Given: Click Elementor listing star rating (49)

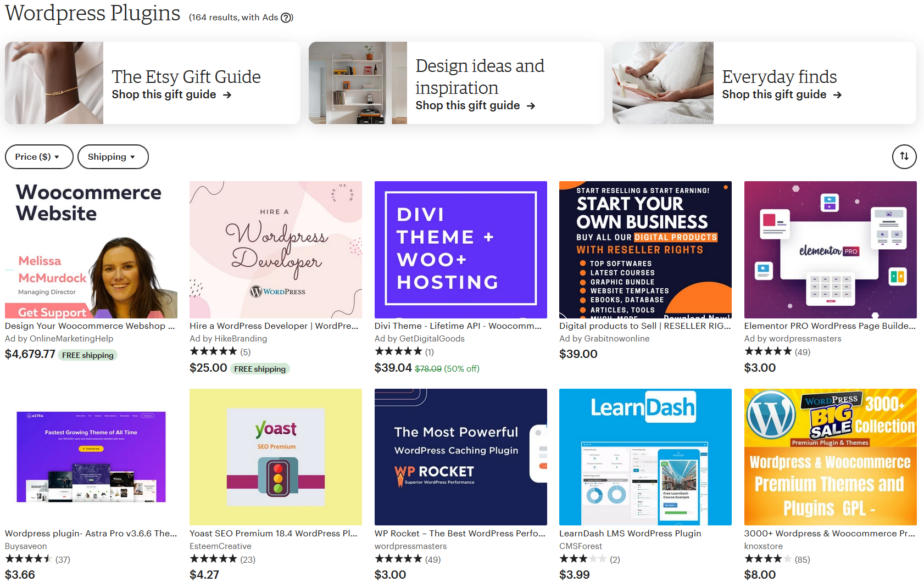Looking at the screenshot, I should tap(777, 351).
